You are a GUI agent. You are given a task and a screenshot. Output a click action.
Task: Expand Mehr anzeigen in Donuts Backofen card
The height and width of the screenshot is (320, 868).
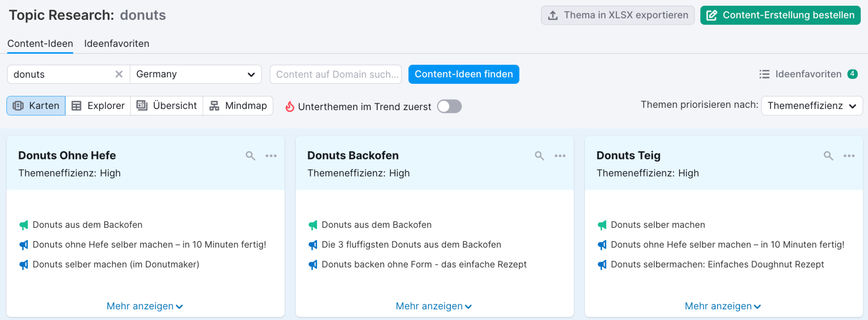tap(434, 306)
